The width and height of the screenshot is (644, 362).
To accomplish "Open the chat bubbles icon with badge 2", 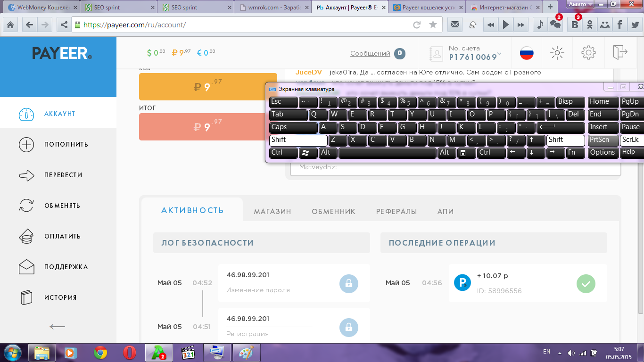I will point(556,25).
